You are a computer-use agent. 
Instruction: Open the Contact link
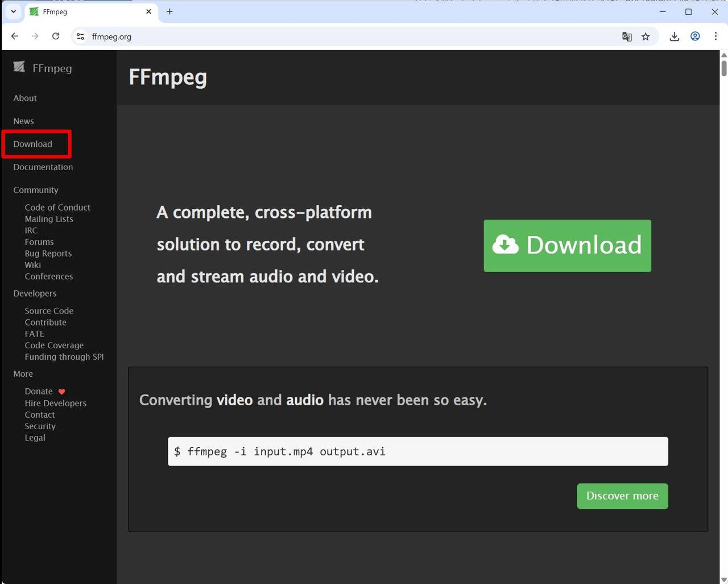(40, 414)
